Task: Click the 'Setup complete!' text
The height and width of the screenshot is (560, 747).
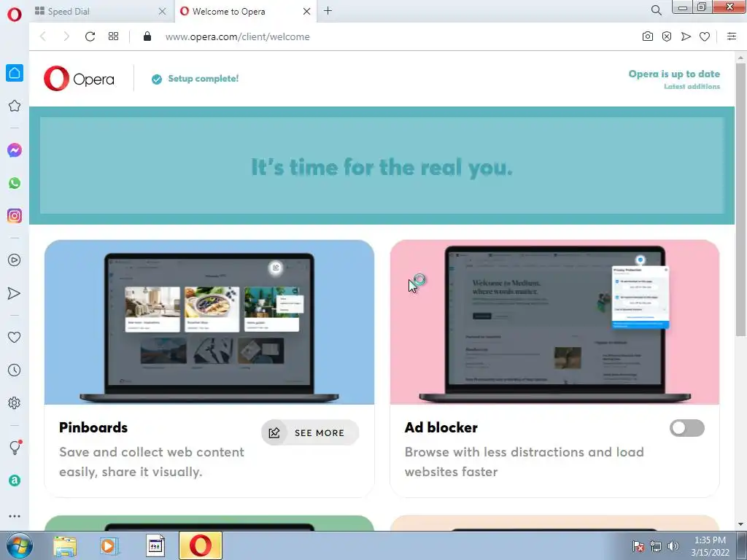Action: tap(204, 79)
